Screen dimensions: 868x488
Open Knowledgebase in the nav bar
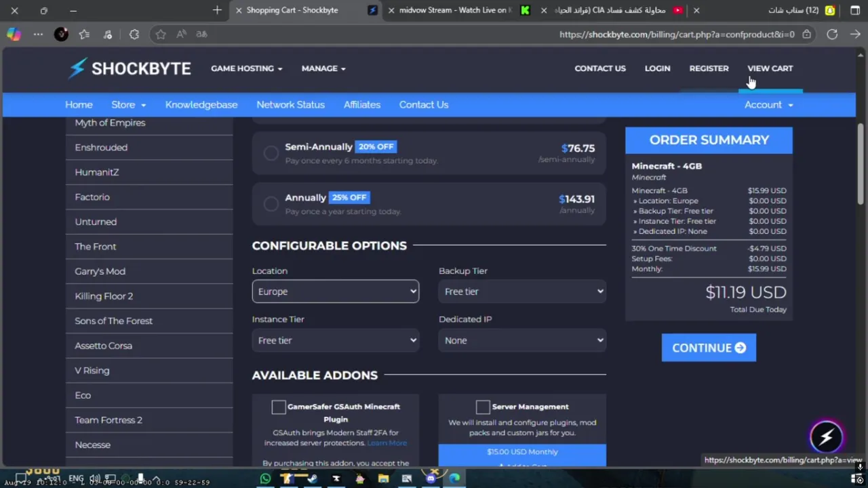[x=201, y=105]
